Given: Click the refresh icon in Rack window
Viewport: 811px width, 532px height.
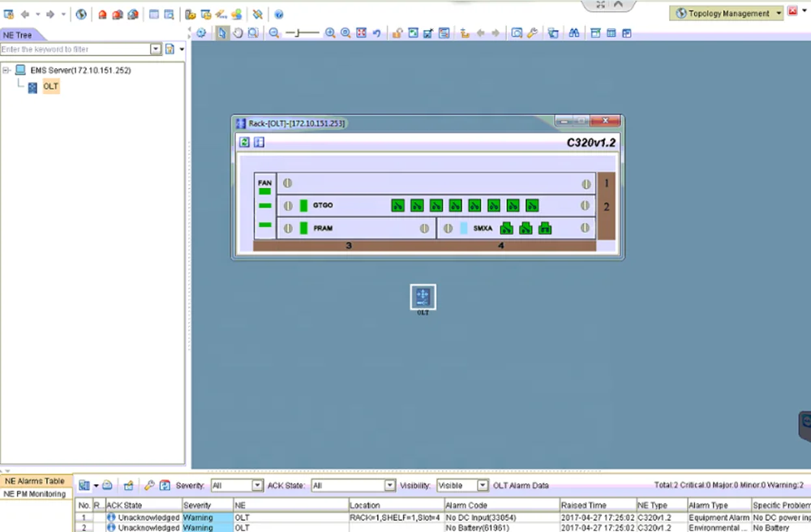Looking at the screenshot, I should 245,142.
